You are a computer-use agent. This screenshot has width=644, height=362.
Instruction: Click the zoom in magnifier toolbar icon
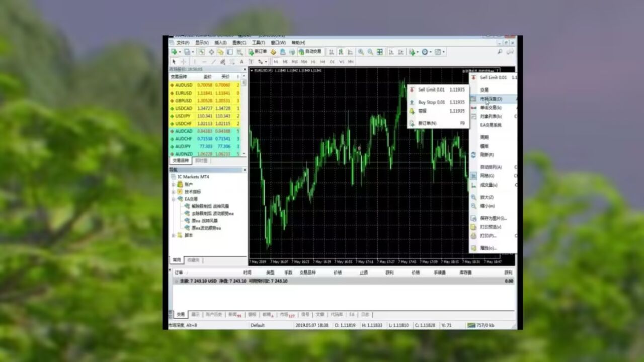pos(361,52)
